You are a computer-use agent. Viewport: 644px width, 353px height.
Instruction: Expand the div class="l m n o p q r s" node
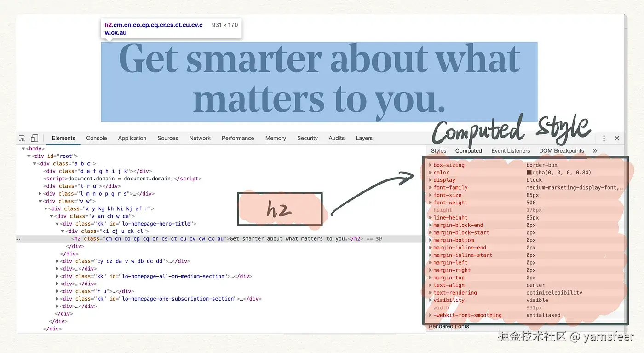(x=40, y=194)
